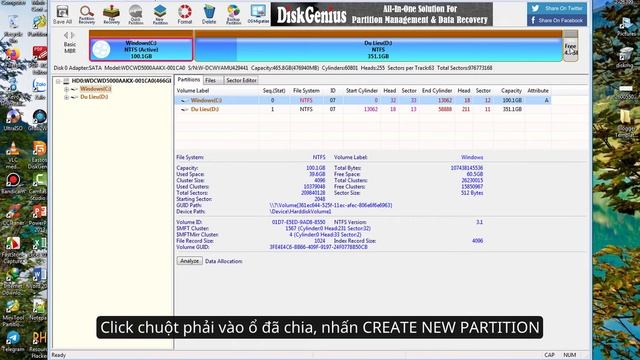Open Camtasia Studio desktop shortcut

click(39, 187)
